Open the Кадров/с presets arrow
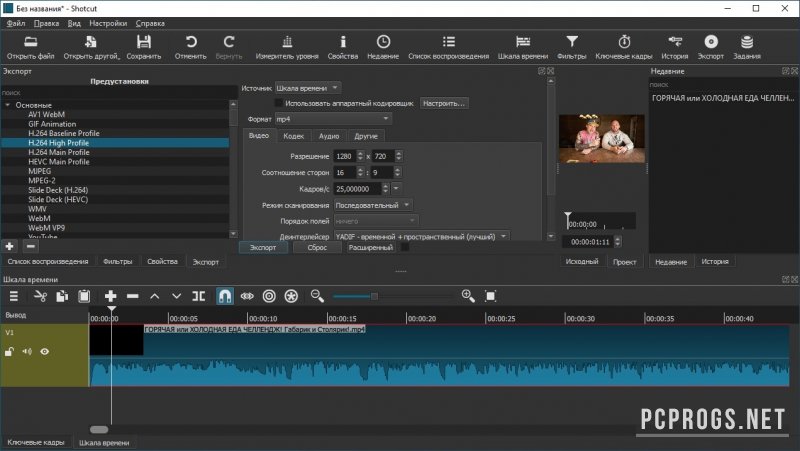Screen dimensions: 800x451 pos(396,189)
